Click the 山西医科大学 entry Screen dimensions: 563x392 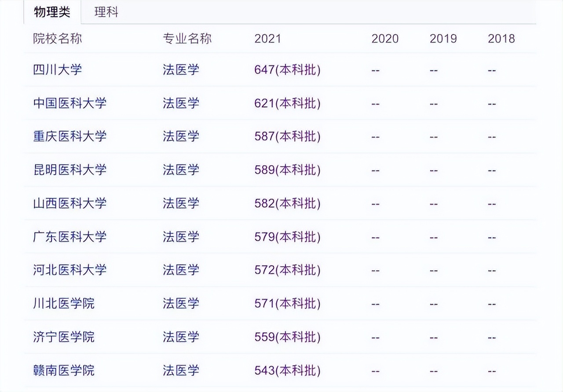pos(69,203)
